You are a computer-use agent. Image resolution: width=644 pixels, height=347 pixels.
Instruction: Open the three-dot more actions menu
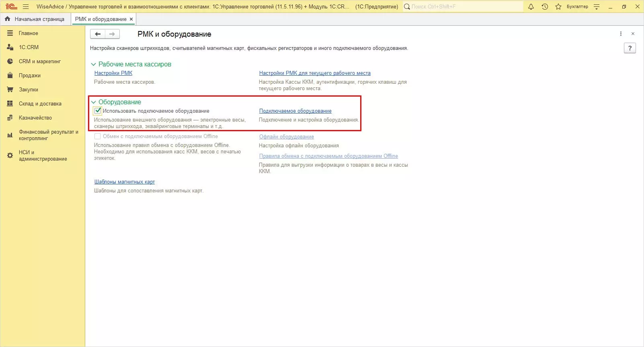click(x=621, y=34)
